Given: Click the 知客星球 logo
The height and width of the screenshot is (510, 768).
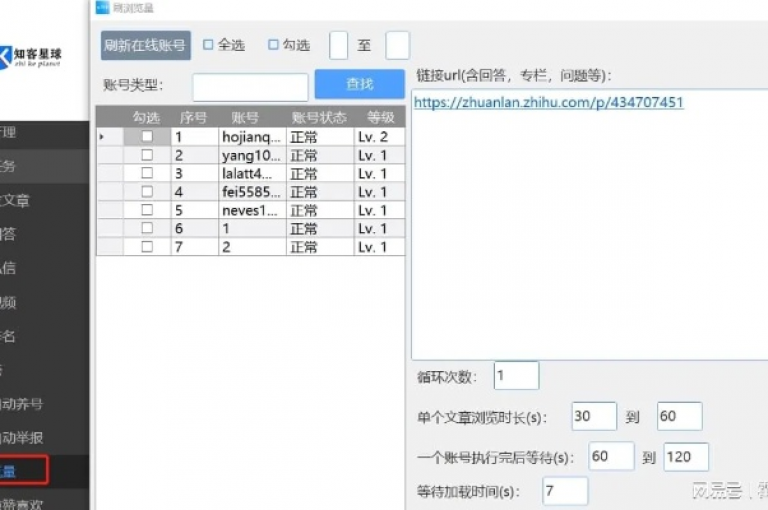Looking at the screenshot, I should pos(32,57).
